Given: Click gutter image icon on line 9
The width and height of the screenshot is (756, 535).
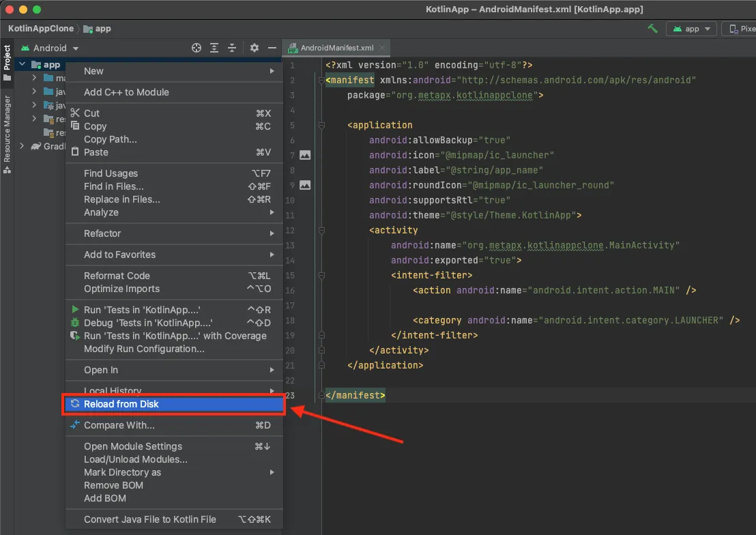Looking at the screenshot, I should (305, 185).
